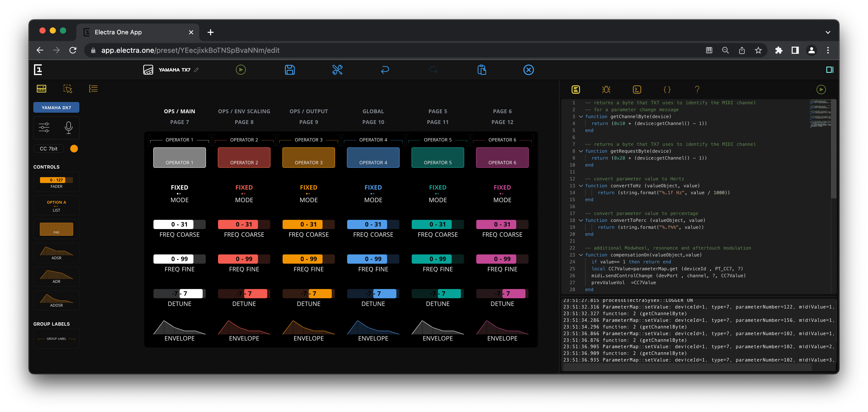Collapse the convertToPerc function fold arrow
This screenshot has height=412, width=868.
581,220
